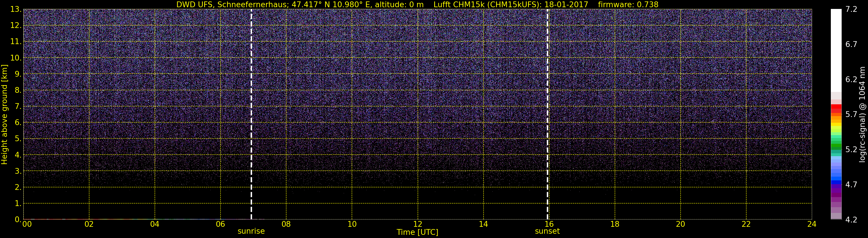Select the "12" time axis tick label
Viewport: 868px width, 238px height.
[x=417, y=224]
